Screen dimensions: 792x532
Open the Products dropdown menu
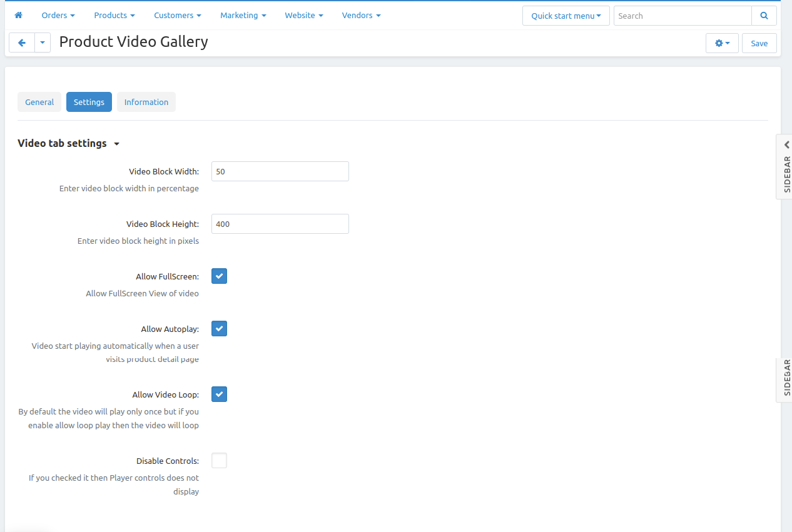[114, 15]
